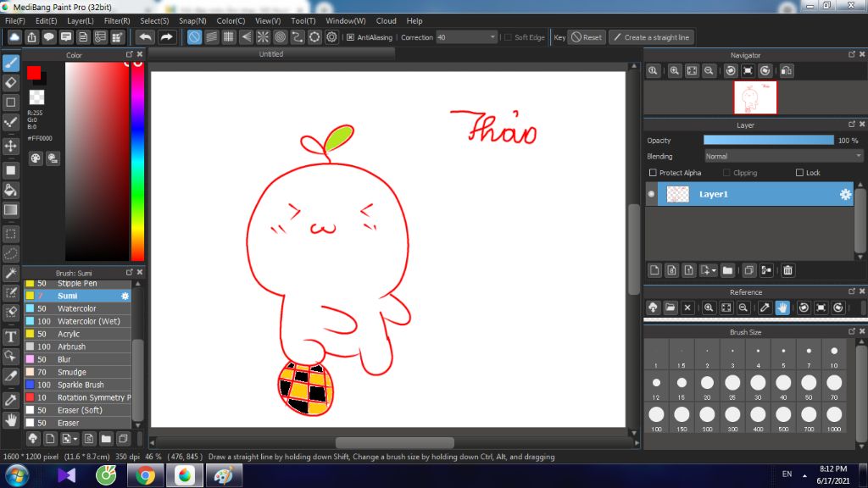Select the Move tool

tap(10, 146)
